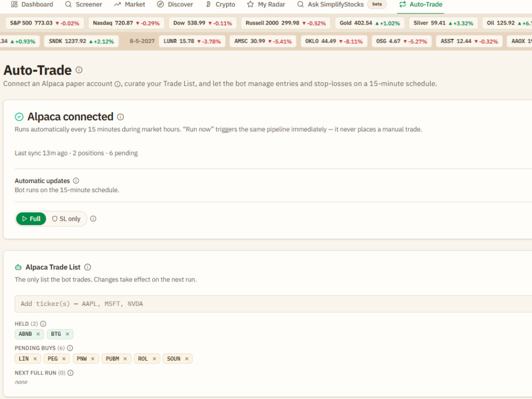The height and width of the screenshot is (399, 532).
Task: Go to the Market tab
Action: [130, 4]
